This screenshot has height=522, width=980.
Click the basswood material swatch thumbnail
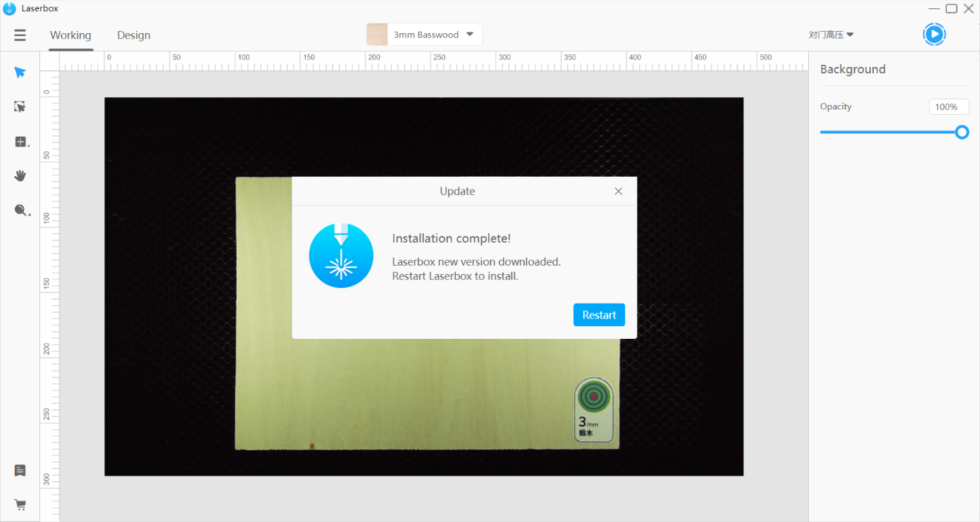pos(377,34)
